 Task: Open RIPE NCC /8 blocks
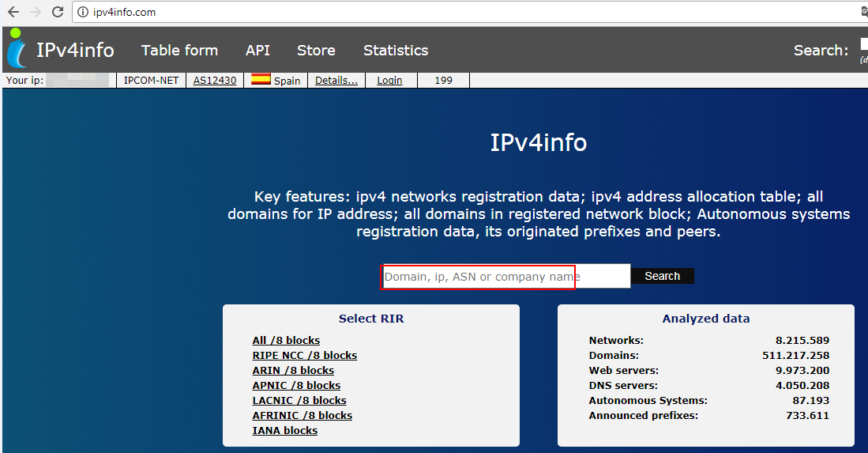(304, 356)
